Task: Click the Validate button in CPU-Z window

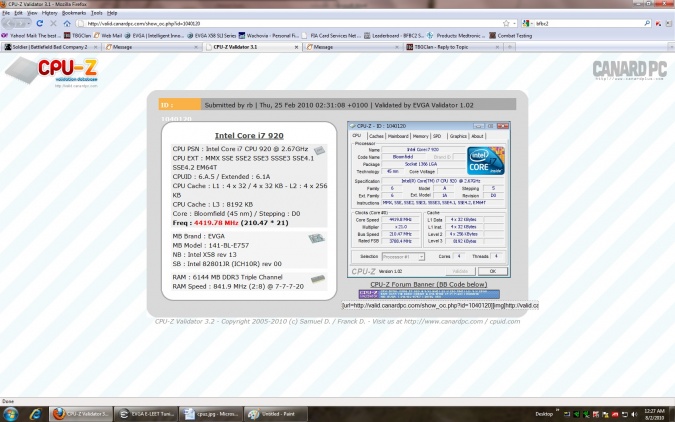Action: (x=460, y=271)
